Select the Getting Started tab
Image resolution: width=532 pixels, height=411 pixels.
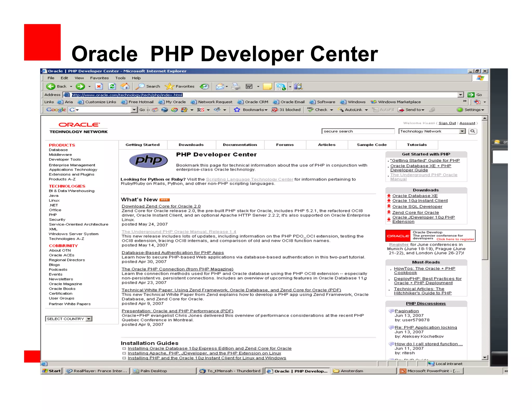pos(143,145)
